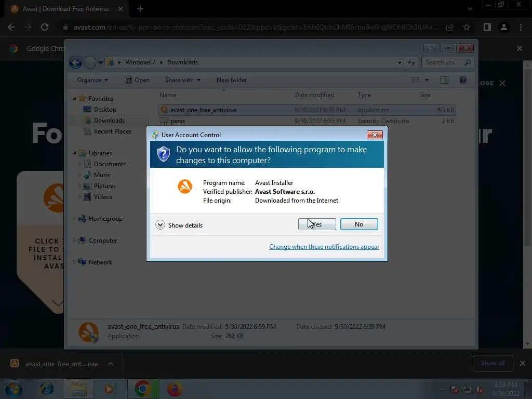Click the share page icon in Chrome

[450, 27]
